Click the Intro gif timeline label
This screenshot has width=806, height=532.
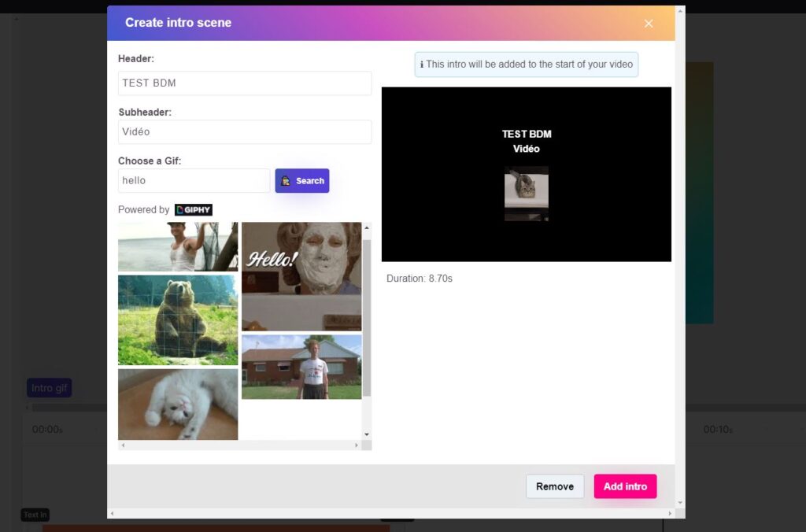pos(49,388)
